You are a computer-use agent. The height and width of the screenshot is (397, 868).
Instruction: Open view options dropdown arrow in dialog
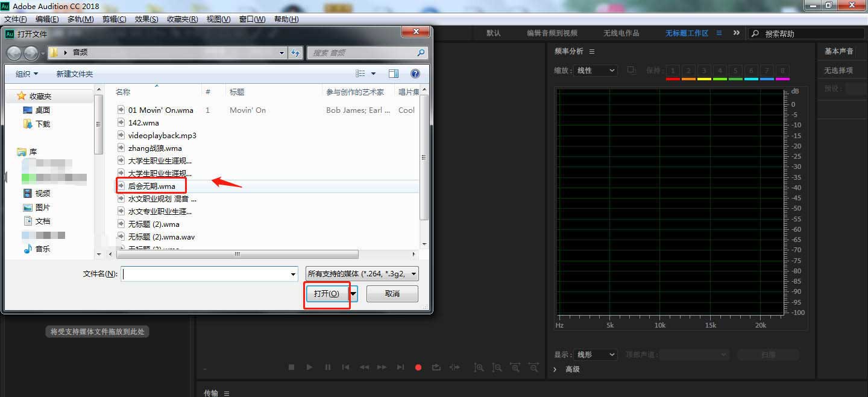373,74
